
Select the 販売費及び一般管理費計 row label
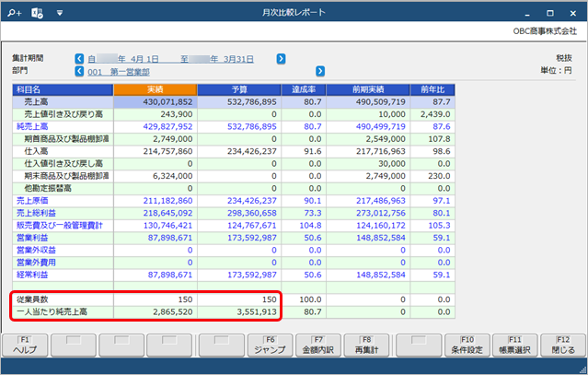pos(59,225)
